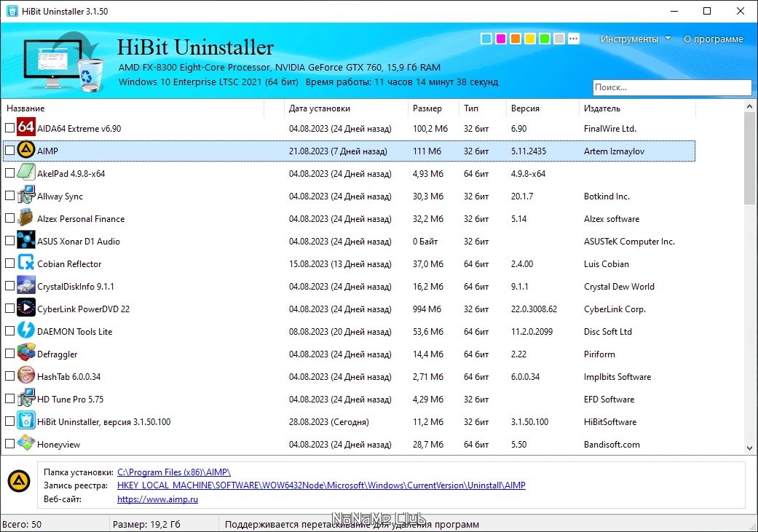Screen dimensions: 758x532
Task: Tick the checkbox for Allway Sync
Action: (x=9, y=196)
